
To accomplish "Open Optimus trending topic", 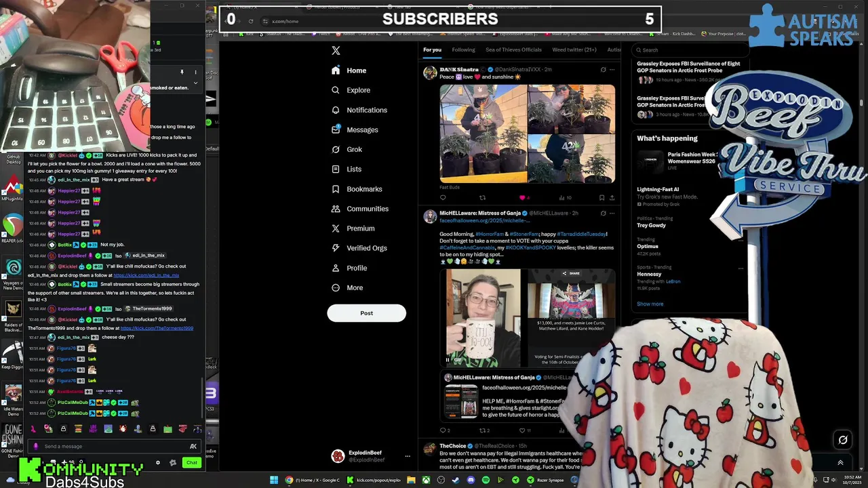I will (648, 246).
